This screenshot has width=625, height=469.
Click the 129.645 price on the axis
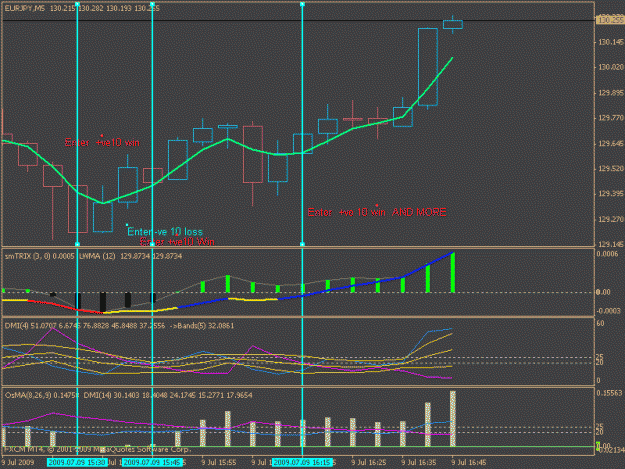(x=610, y=143)
